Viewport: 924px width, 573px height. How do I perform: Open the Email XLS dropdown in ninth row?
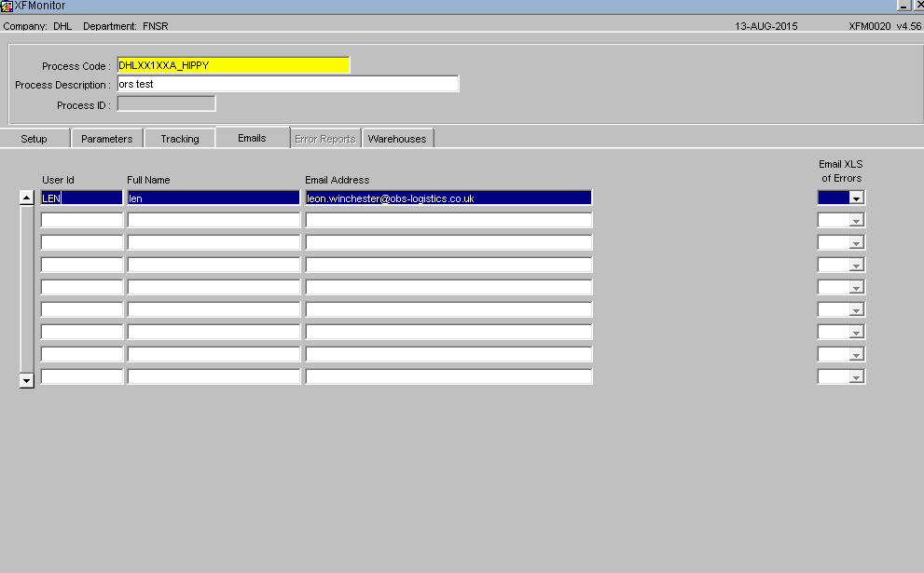(x=856, y=377)
